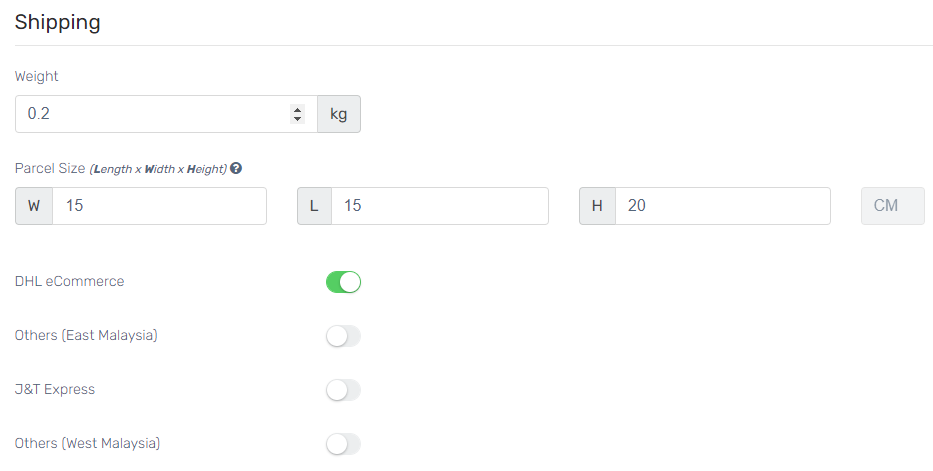Image resolution: width=933 pixels, height=471 pixels.
Task: Decrease weight with the down stepper arrow
Action: point(298,118)
